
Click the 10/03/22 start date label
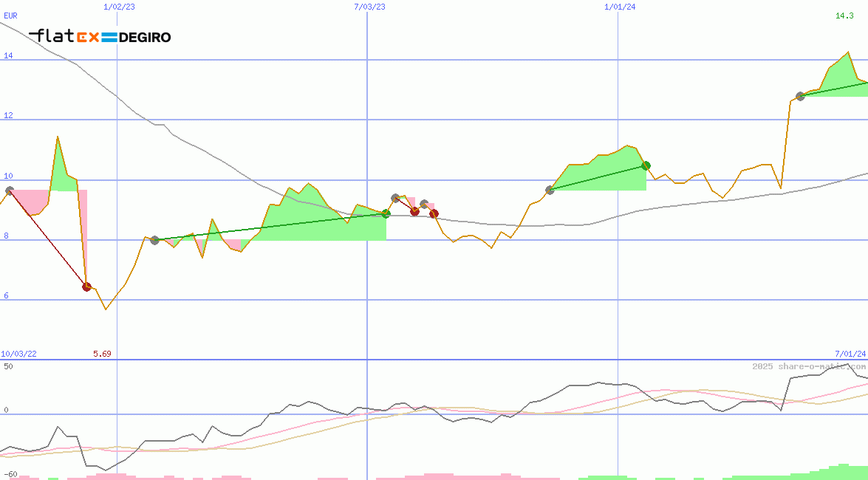19,354
